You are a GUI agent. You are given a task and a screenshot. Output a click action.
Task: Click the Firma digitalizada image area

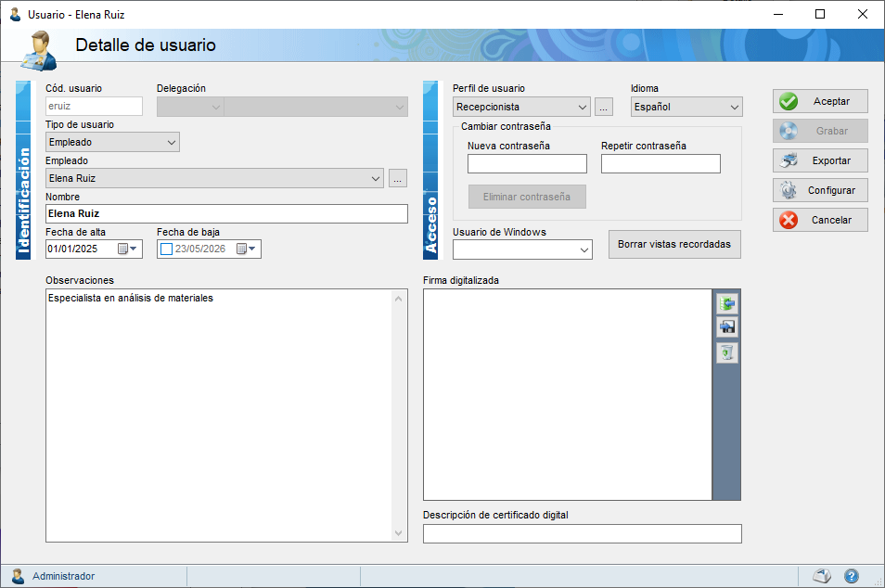pos(567,394)
